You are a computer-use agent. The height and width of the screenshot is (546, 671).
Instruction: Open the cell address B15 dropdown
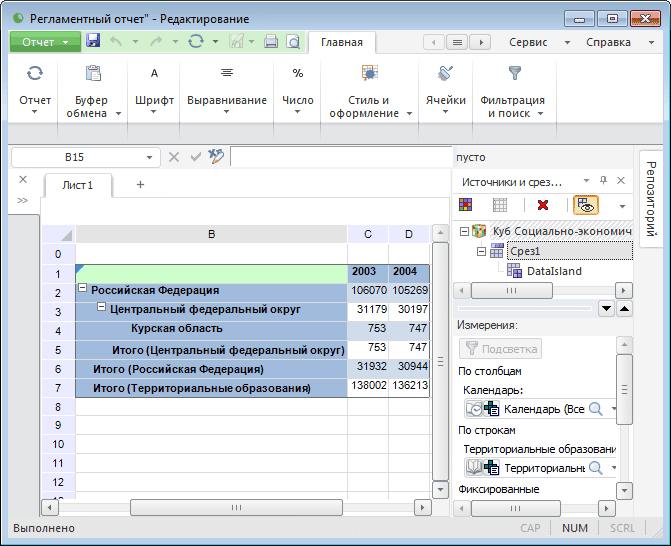click(149, 157)
